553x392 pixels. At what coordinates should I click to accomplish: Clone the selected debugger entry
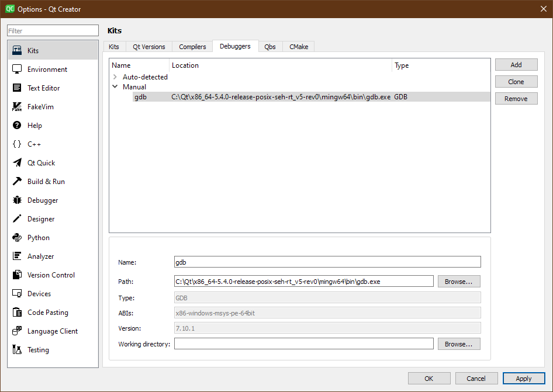516,81
